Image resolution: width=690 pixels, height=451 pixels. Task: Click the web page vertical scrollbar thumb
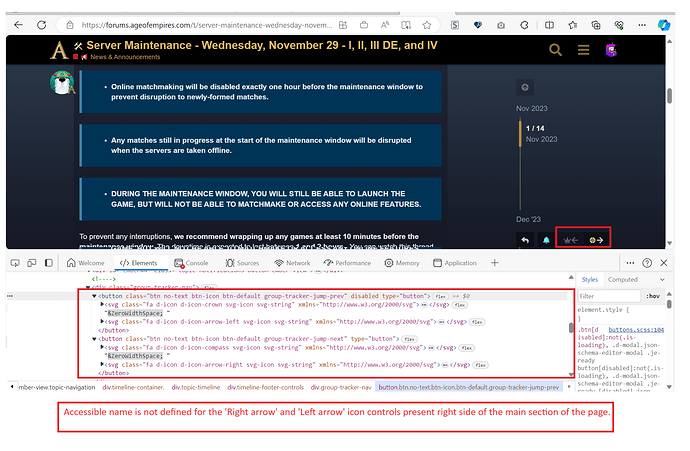click(669, 95)
